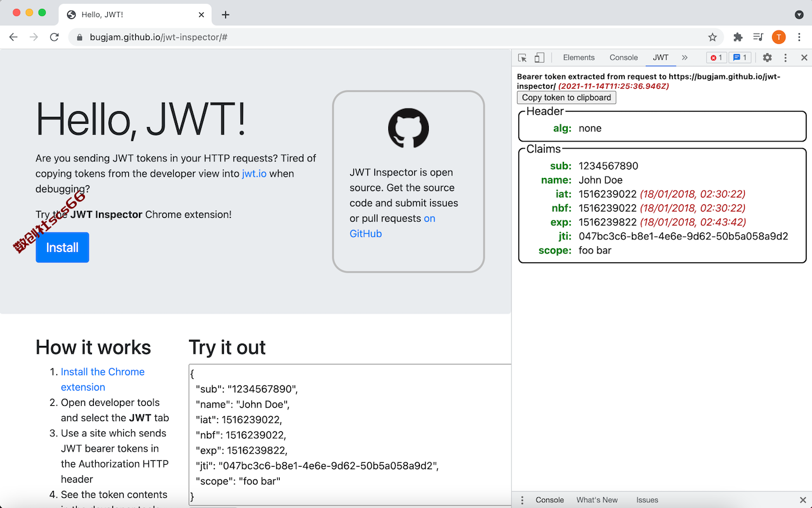Open the drawer's three-dot menu
This screenshot has width=812, height=508.
pos(522,500)
